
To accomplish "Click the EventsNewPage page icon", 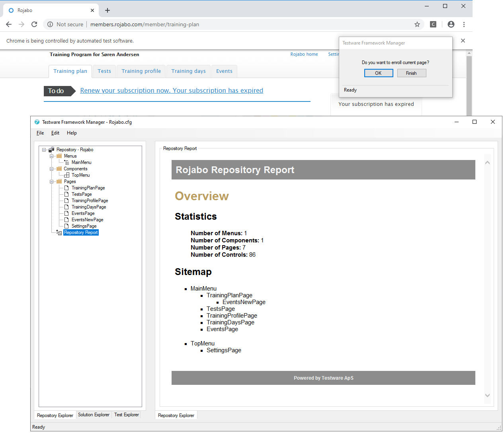I will click(66, 220).
